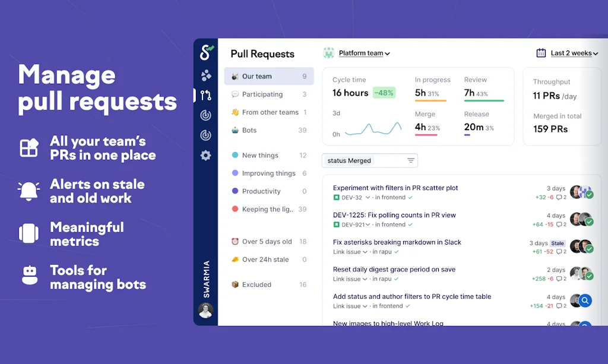
Task: Click the calendar icon next to Last 2 weeks
Action: [541, 53]
